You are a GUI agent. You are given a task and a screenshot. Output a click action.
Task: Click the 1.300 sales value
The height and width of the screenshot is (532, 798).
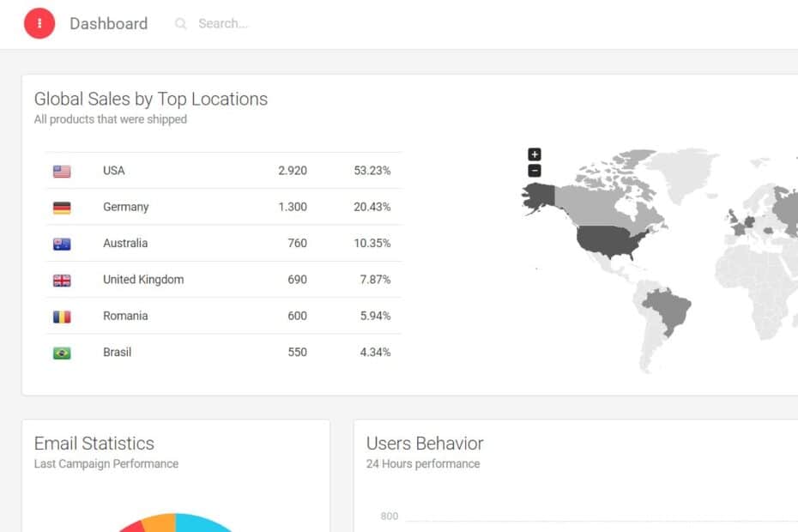[x=293, y=207]
